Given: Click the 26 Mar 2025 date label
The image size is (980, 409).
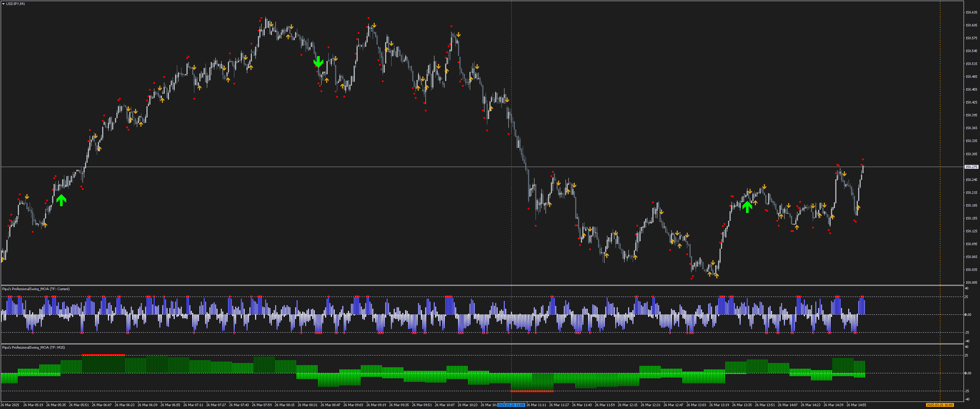Looking at the screenshot, I should [x=10, y=405].
